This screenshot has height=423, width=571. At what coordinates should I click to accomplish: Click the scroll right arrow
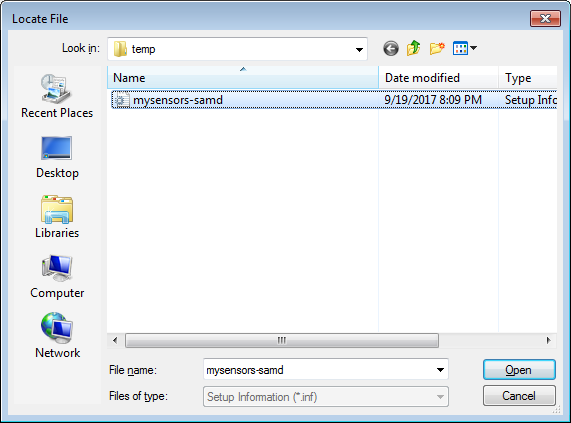coord(548,341)
